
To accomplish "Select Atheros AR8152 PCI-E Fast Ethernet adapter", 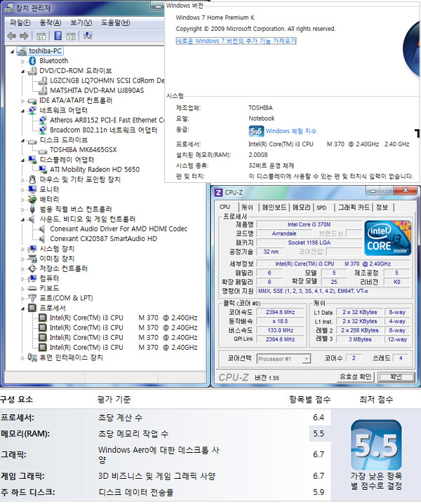I will 107,120.
